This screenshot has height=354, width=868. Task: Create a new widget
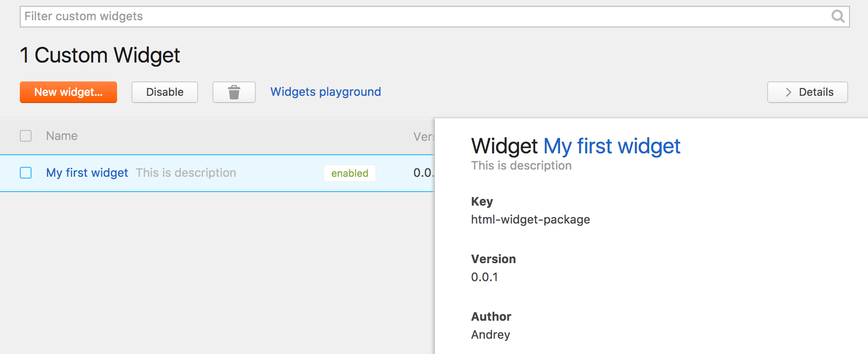tap(68, 92)
